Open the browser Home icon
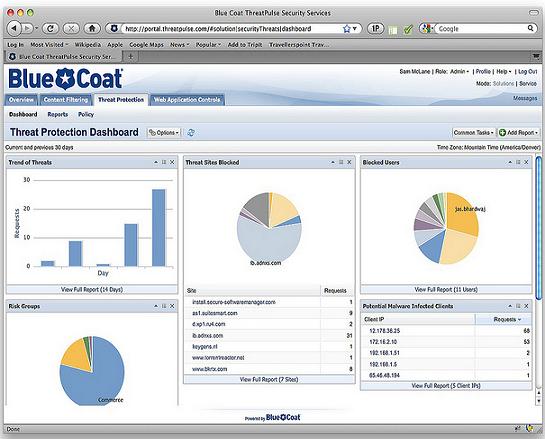The width and height of the screenshot is (545, 439). tap(92, 29)
